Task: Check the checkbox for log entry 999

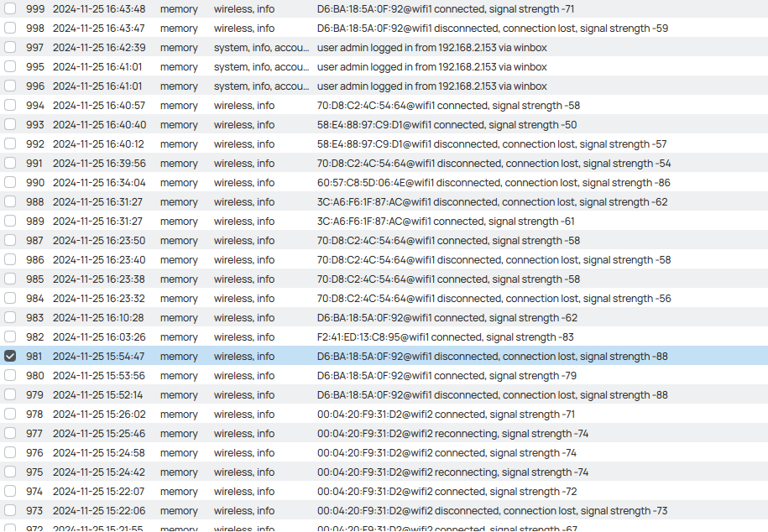Action: tap(10, 8)
